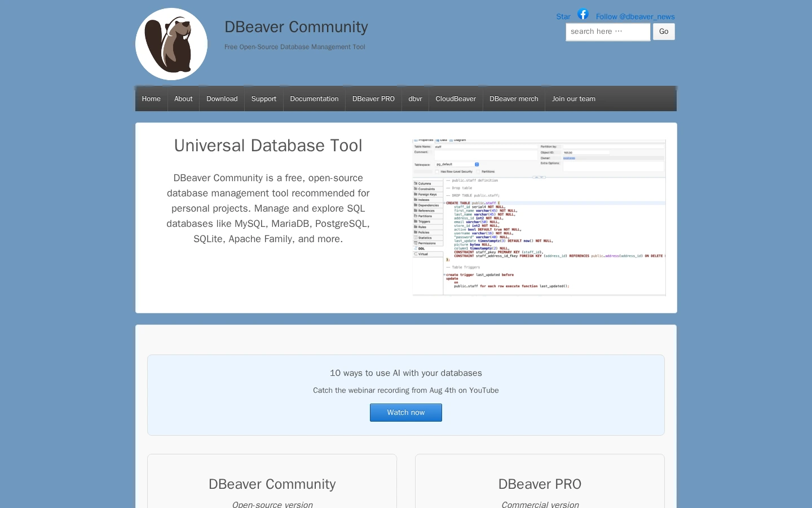This screenshot has width=812, height=508.
Task: Navigate to Documentation
Action: point(314,99)
